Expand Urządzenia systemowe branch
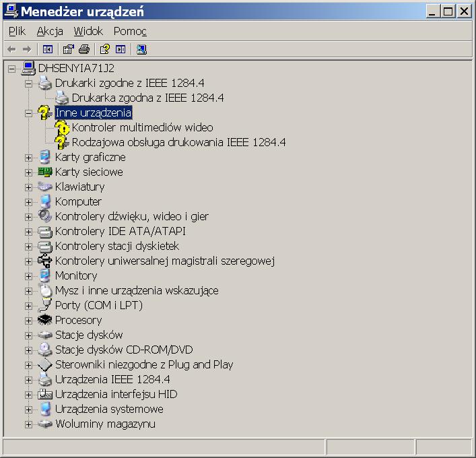The height and width of the screenshot is (458, 476). tap(28, 410)
